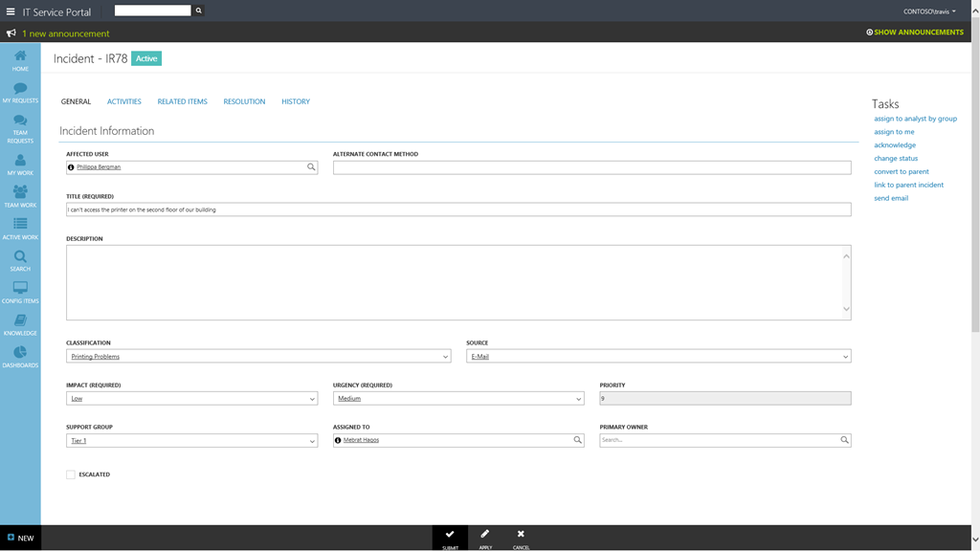Switch to General tab

tap(76, 101)
